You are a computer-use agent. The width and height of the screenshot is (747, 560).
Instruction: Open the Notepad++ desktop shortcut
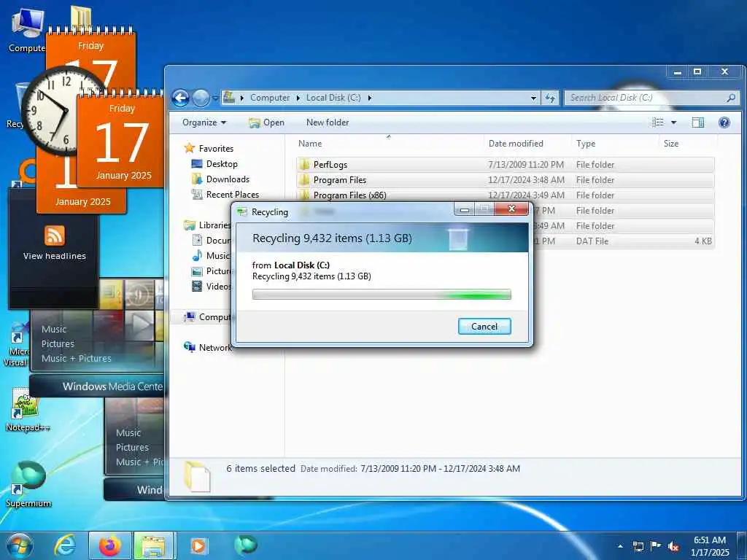click(x=27, y=411)
